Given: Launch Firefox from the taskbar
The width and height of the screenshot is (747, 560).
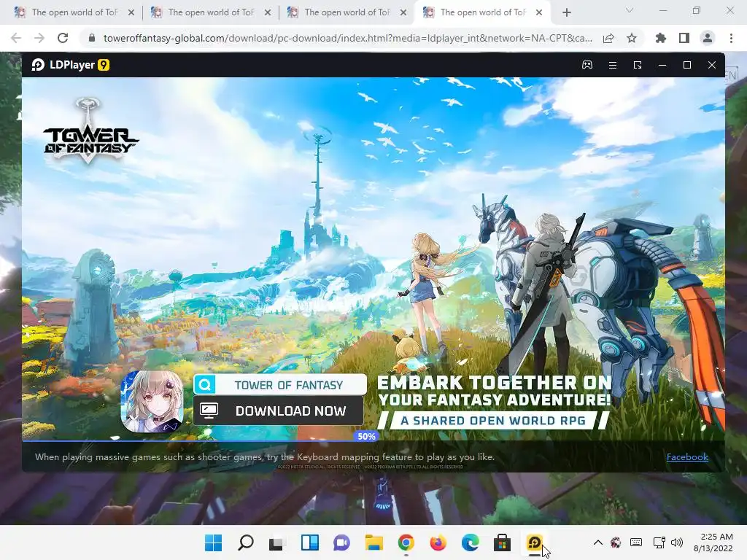Looking at the screenshot, I should [438, 542].
